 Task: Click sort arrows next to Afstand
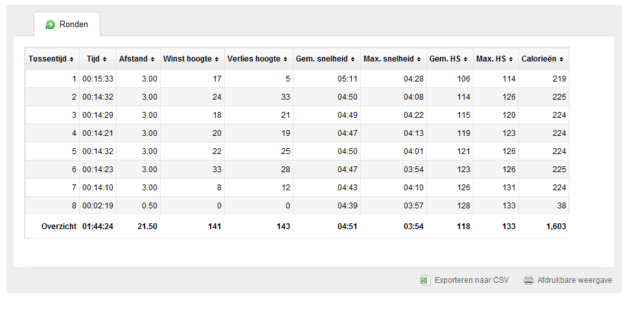(152, 59)
